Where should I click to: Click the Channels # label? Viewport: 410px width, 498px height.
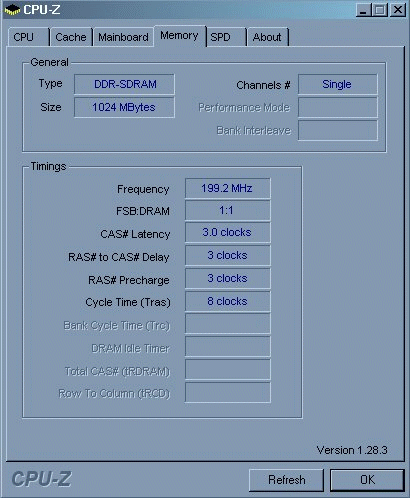click(263, 85)
